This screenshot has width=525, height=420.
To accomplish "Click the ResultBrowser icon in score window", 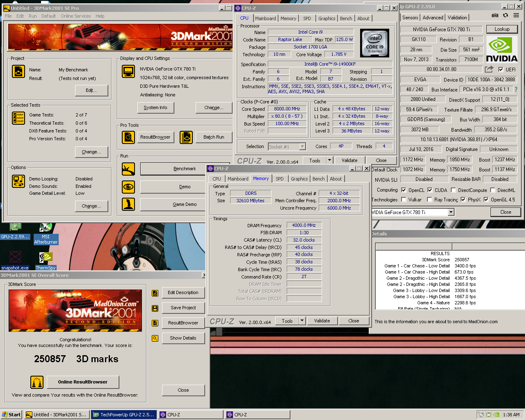I will [155, 323].
